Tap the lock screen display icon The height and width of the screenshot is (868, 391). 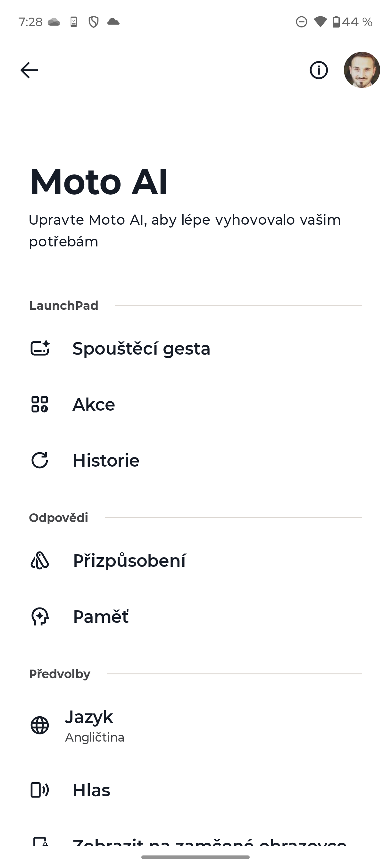click(x=40, y=842)
